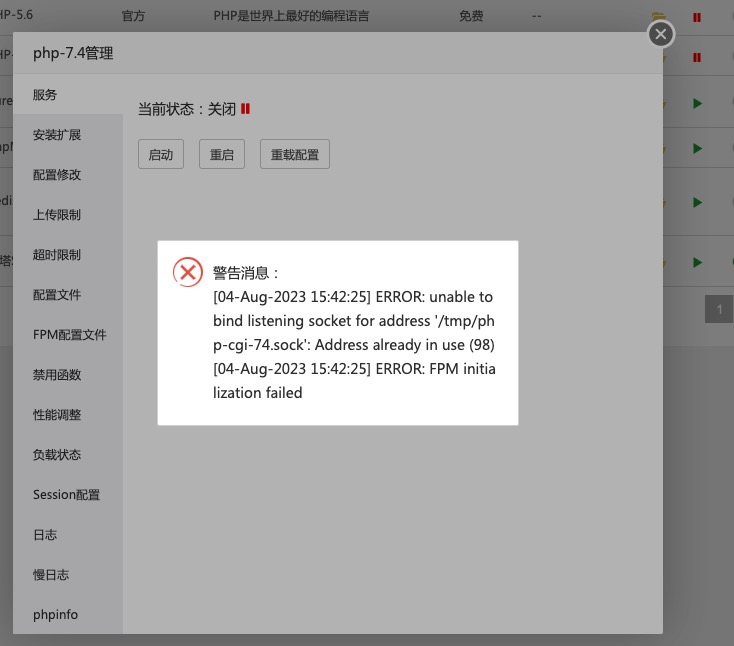Open the 日志 section
The width and height of the screenshot is (734, 646).
(x=68, y=535)
